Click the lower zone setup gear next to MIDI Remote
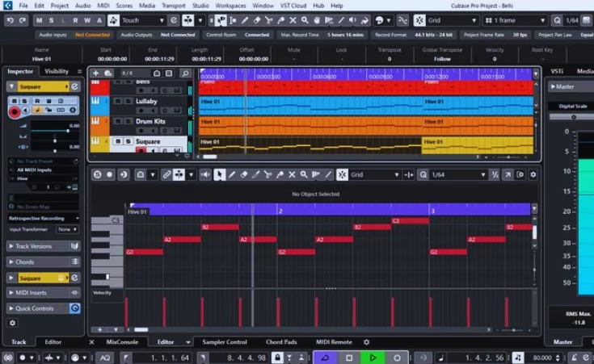This screenshot has width=594, height=364. 366,342
